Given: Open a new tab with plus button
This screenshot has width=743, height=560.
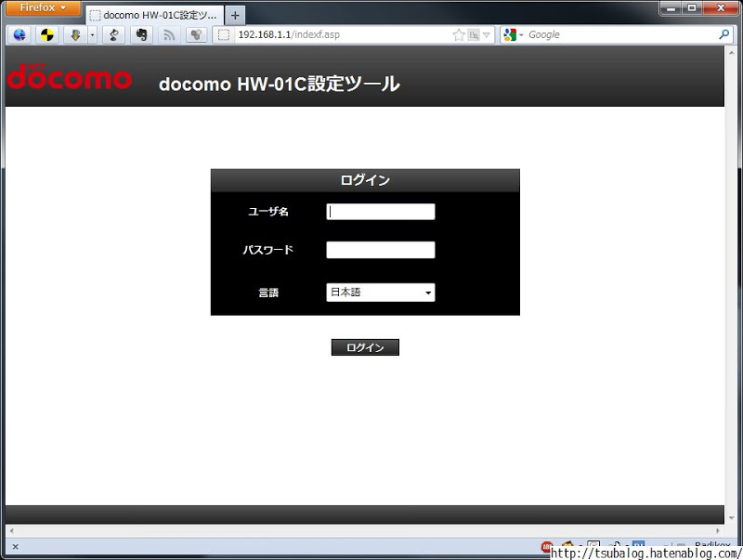Looking at the screenshot, I should pos(235,16).
